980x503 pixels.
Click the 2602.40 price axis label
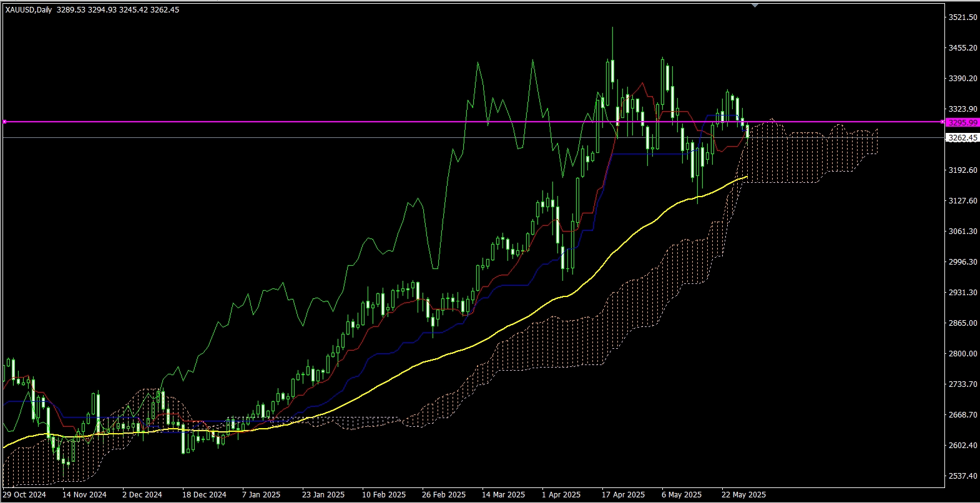click(963, 446)
